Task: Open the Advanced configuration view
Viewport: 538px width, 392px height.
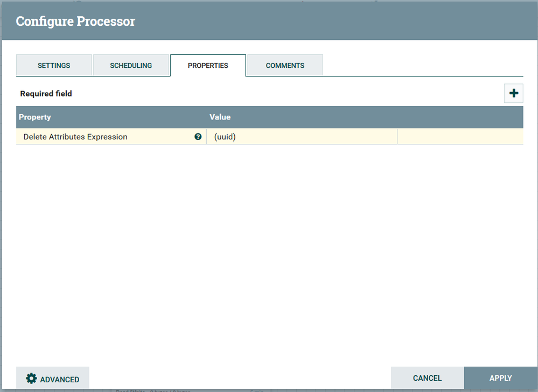Action: (x=52, y=378)
